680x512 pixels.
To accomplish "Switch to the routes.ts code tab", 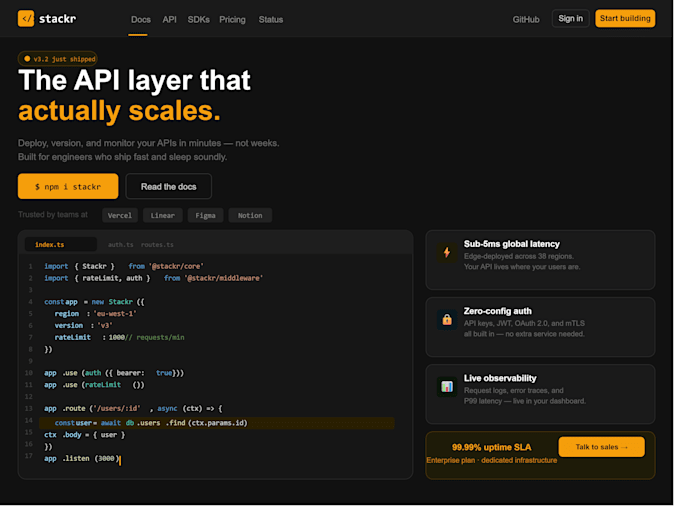I will point(157,245).
